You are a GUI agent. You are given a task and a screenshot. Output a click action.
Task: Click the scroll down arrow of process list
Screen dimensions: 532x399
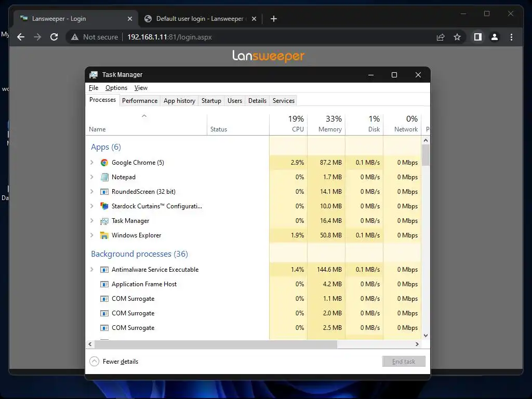point(426,336)
